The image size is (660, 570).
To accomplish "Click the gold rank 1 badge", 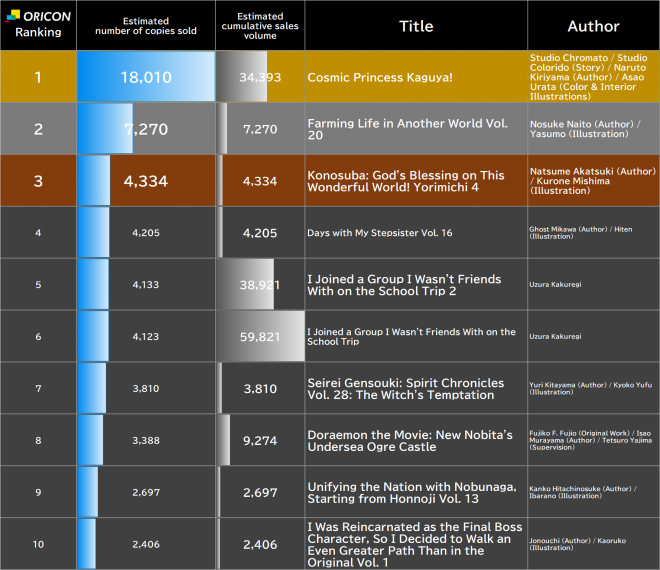I will [38, 77].
